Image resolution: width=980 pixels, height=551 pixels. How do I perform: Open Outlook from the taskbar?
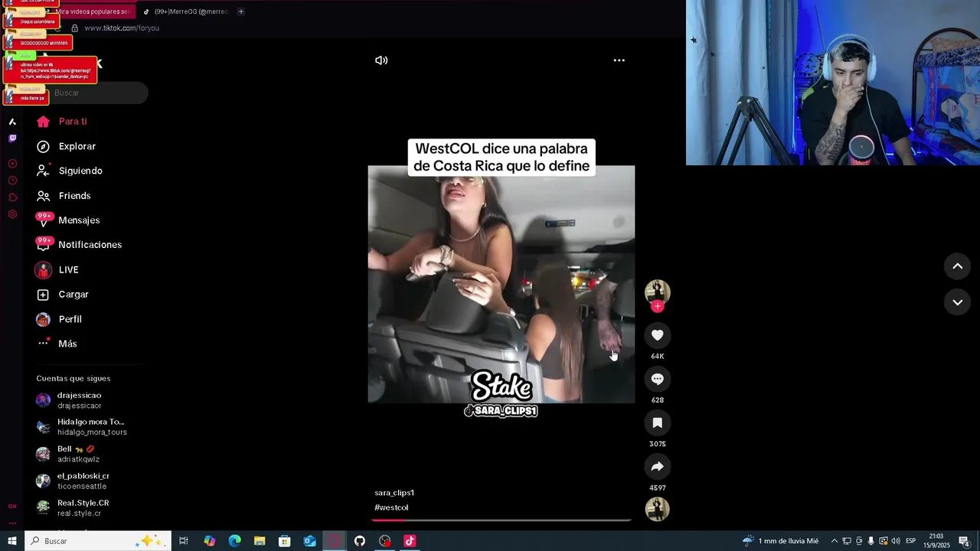[309, 541]
